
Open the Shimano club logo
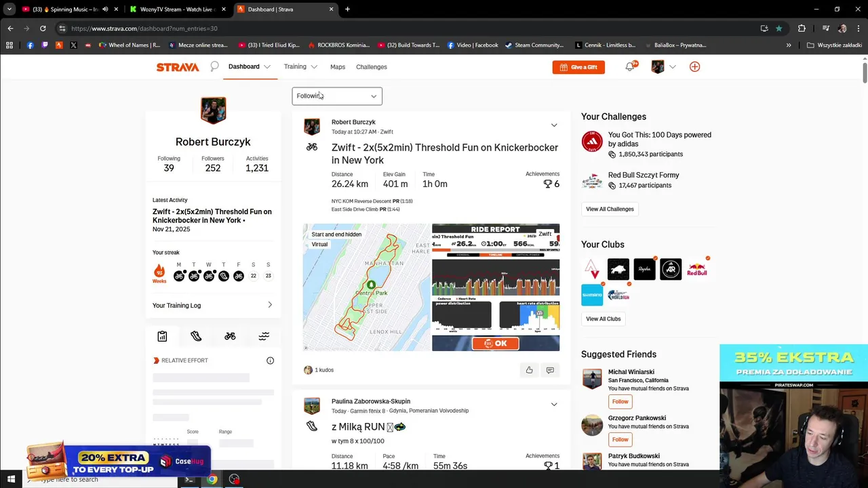pos(592,296)
